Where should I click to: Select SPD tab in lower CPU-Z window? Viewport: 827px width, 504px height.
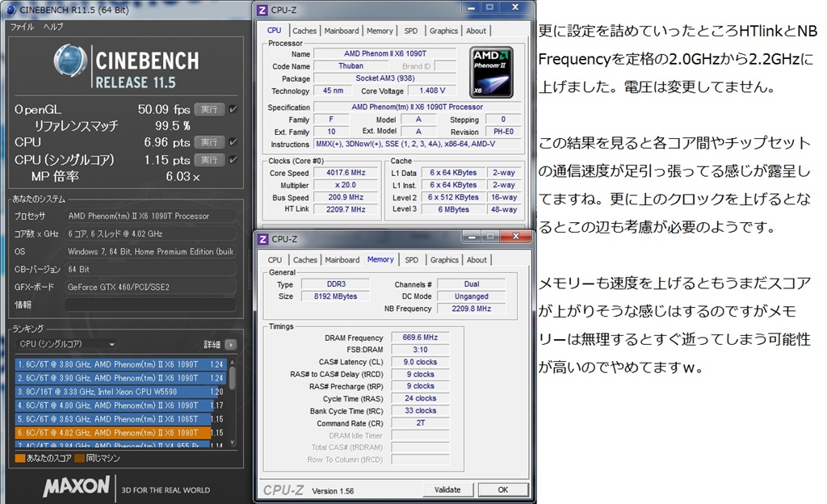coord(411,260)
